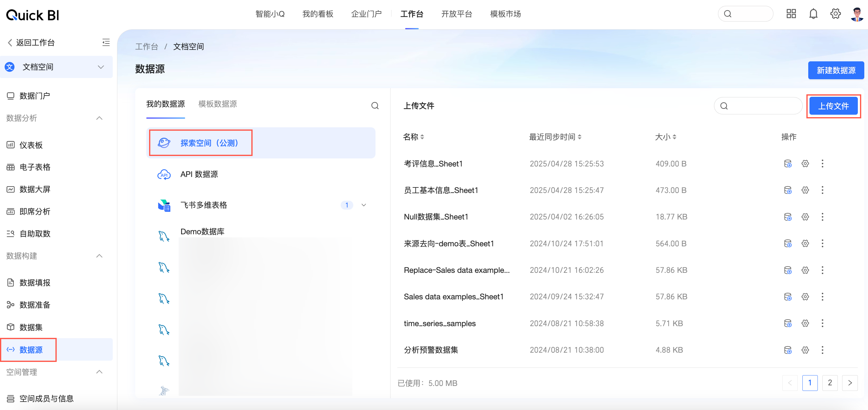Open more options for Sales data examples_Sheet1 row
868x410 pixels.
[x=822, y=297]
